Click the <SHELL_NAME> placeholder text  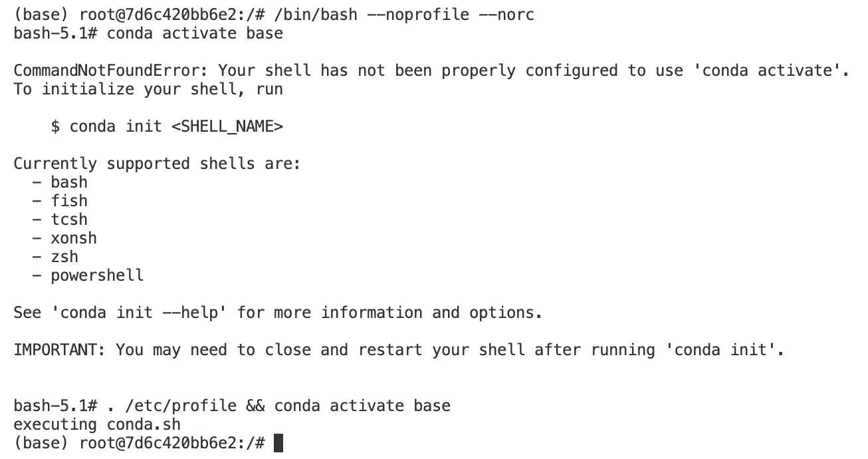tap(227, 126)
